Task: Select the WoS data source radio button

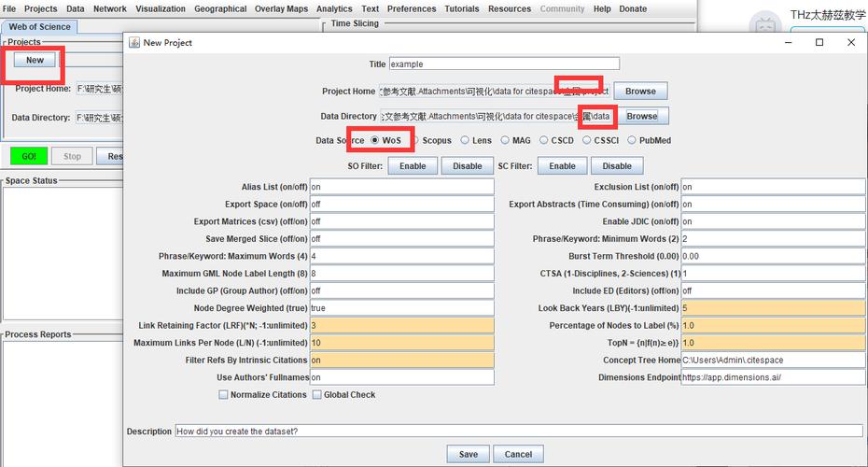Action: coord(375,140)
